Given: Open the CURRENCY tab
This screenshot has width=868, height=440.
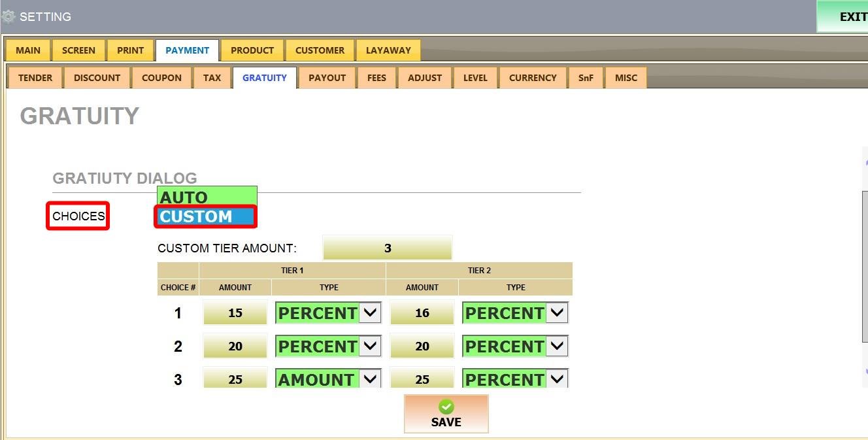Looking at the screenshot, I should 533,78.
